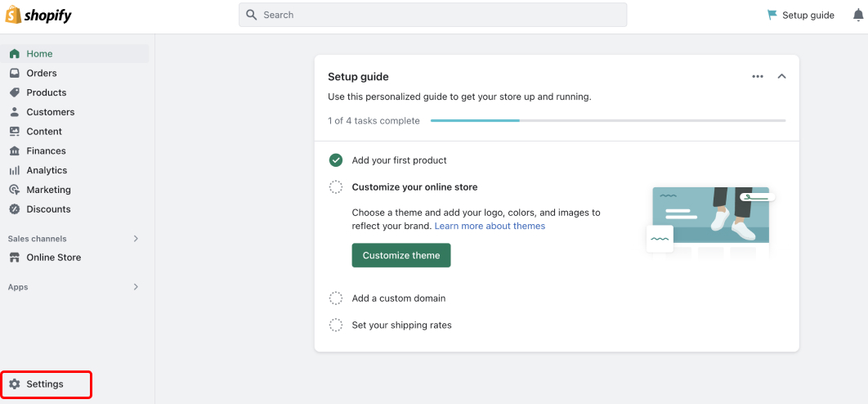868x404 pixels.
Task: Click the Setup guide card title
Action: (x=358, y=77)
